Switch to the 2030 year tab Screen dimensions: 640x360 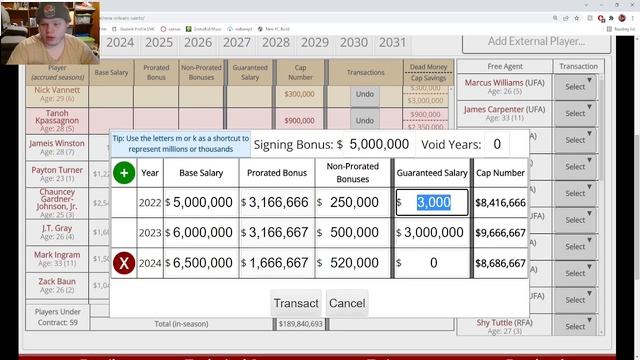coord(354,42)
